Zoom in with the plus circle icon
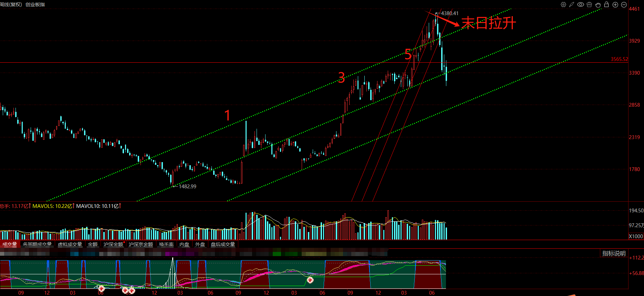The height and width of the screenshot is (296, 644). (x=615, y=5)
